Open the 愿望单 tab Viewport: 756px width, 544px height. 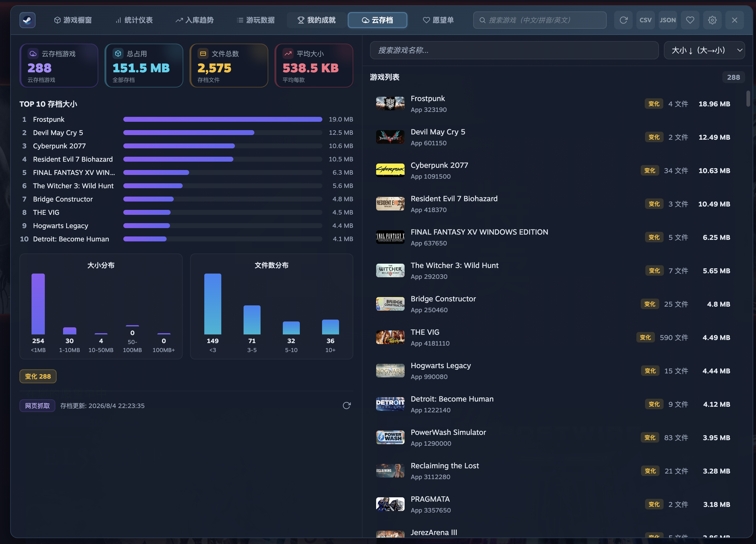click(438, 20)
